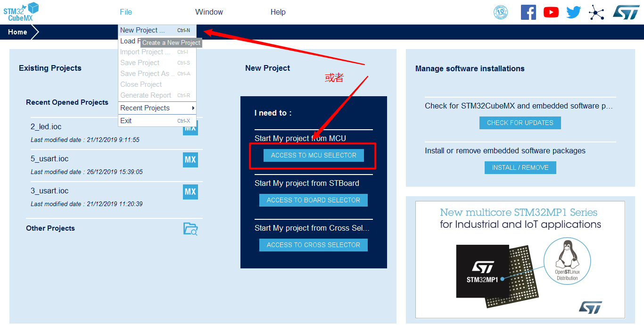
Task: Open the Facebook page icon
Action: [528, 12]
